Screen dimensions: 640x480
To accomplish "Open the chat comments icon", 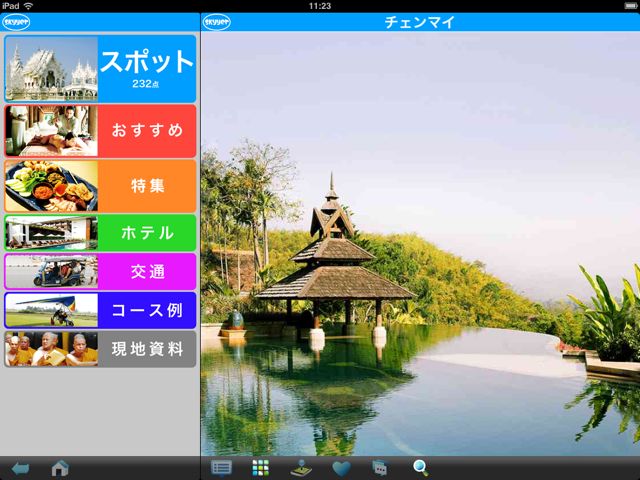I will point(380,468).
